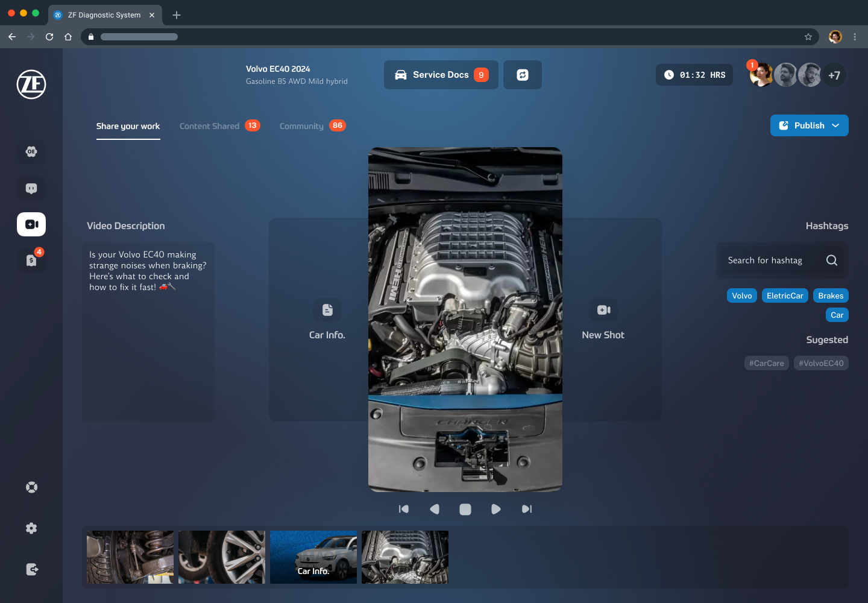This screenshot has height=603, width=868.
Task: Stop video playback
Action: (x=465, y=509)
